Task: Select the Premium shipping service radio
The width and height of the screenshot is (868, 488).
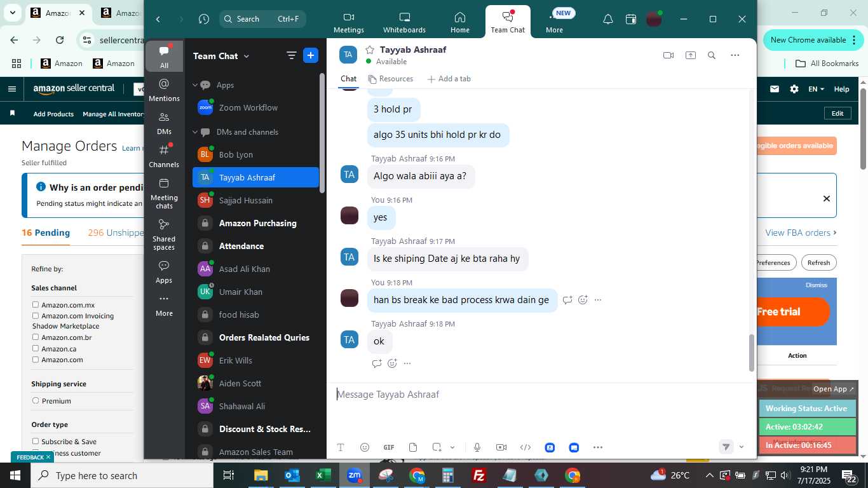Action: click(x=36, y=401)
